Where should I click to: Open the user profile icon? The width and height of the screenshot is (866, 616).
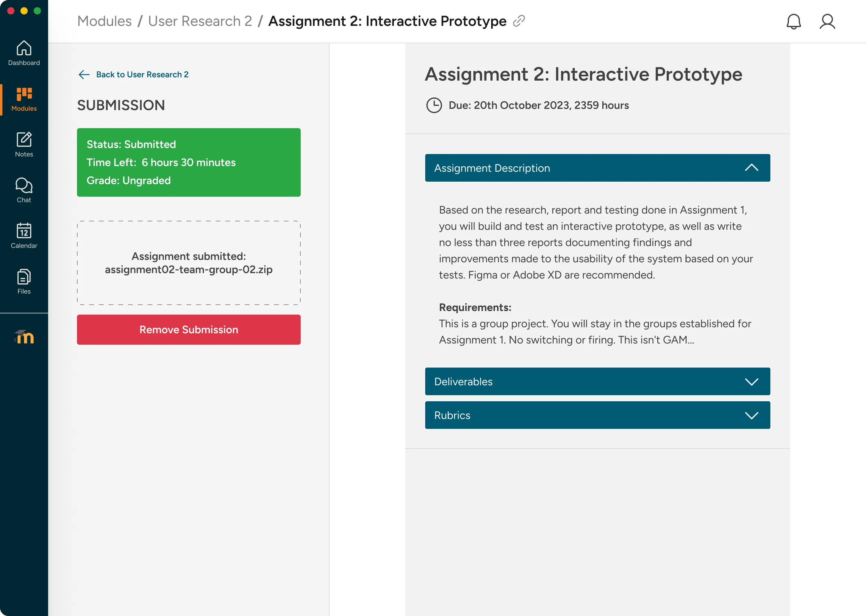coord(827,22)
